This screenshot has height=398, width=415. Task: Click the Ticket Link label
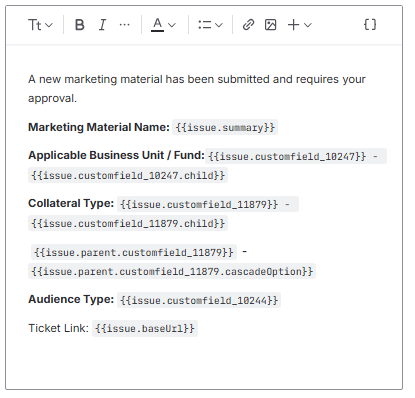point(58,328)
